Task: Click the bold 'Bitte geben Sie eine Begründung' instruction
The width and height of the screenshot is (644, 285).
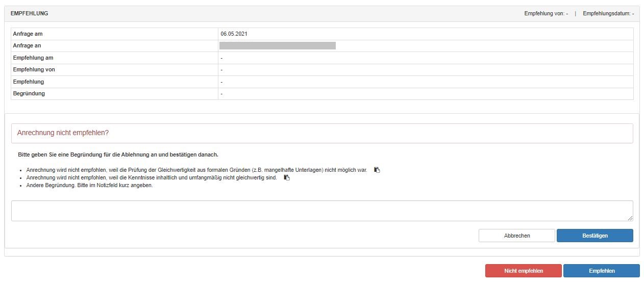Action: (118, 154)
